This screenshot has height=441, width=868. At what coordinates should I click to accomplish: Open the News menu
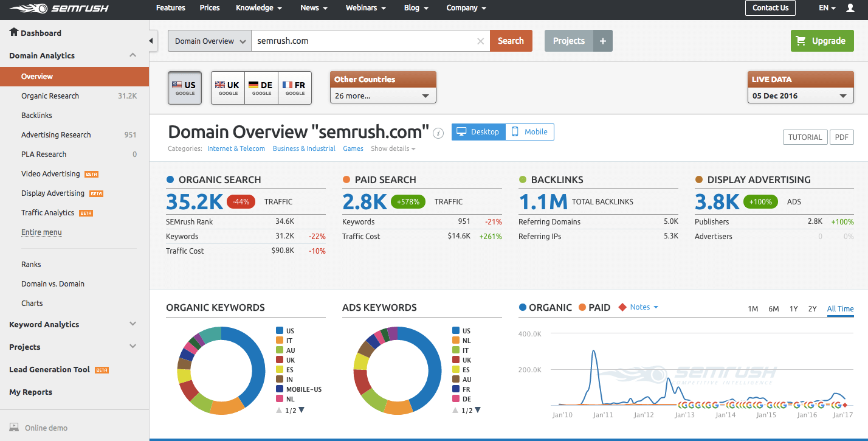click(314, 8)
